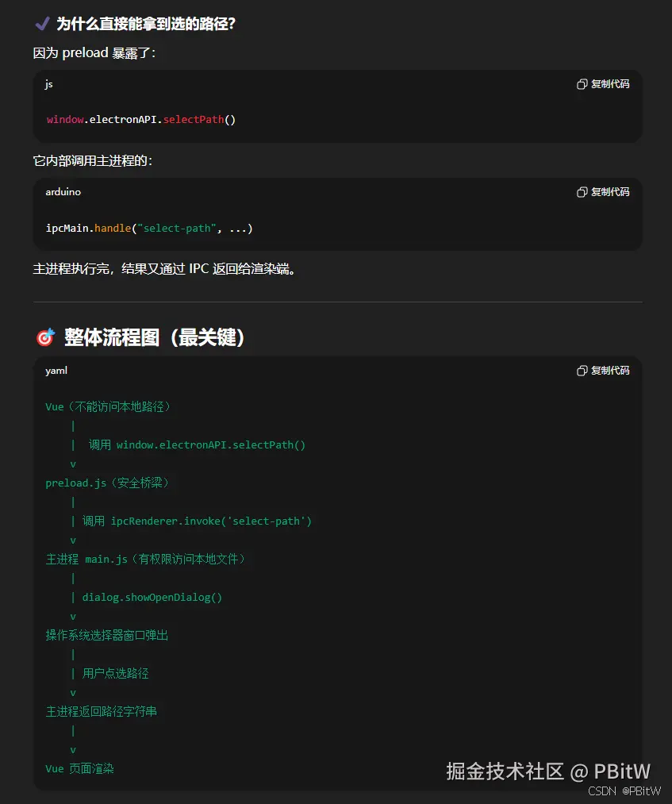Select the js language label on the first code block
This screenshot has width=672, height=804.
click(48, 83)
